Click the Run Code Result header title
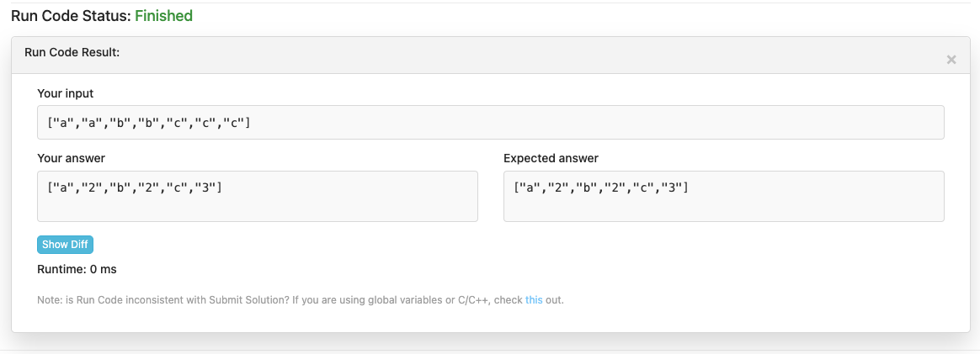The width and height of the screenshot is (980, 354). tap(72, 52)
